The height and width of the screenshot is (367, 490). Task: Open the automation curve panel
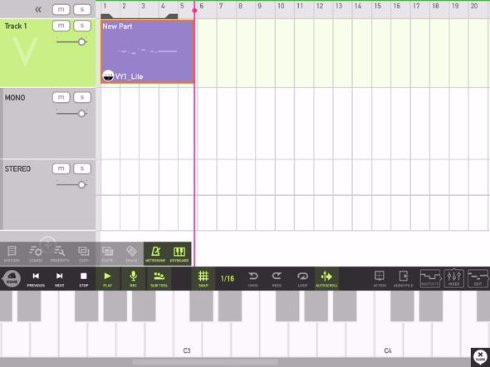(x=430, y=278)
